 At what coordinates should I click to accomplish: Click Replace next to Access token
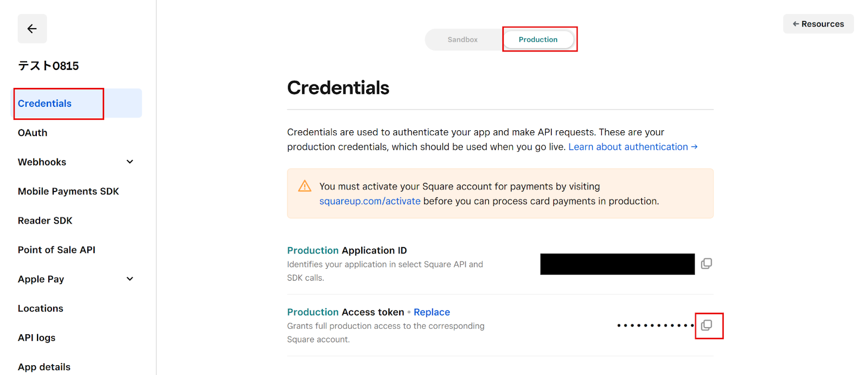coord(432,312)
